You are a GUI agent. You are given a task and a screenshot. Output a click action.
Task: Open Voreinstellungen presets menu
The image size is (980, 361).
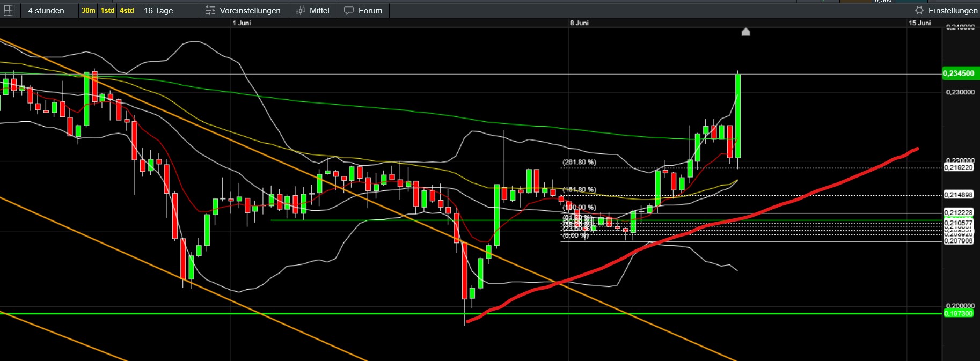[243, 11]
